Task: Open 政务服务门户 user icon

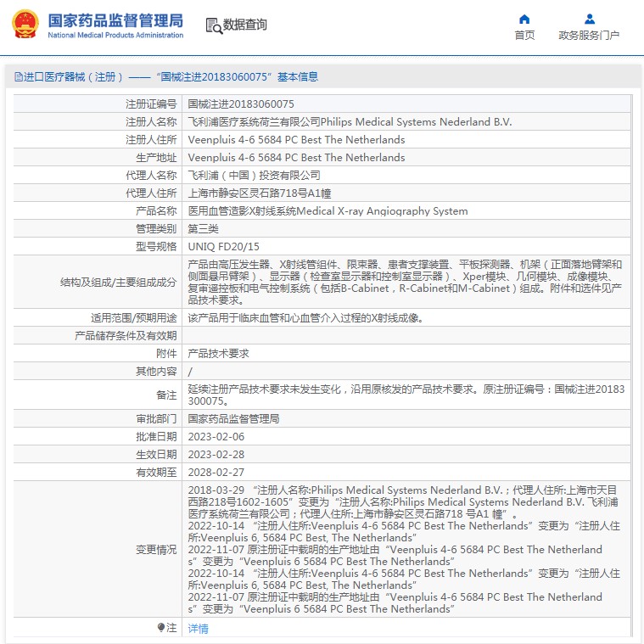Action: pyautogui.click(x=590, y=19)
